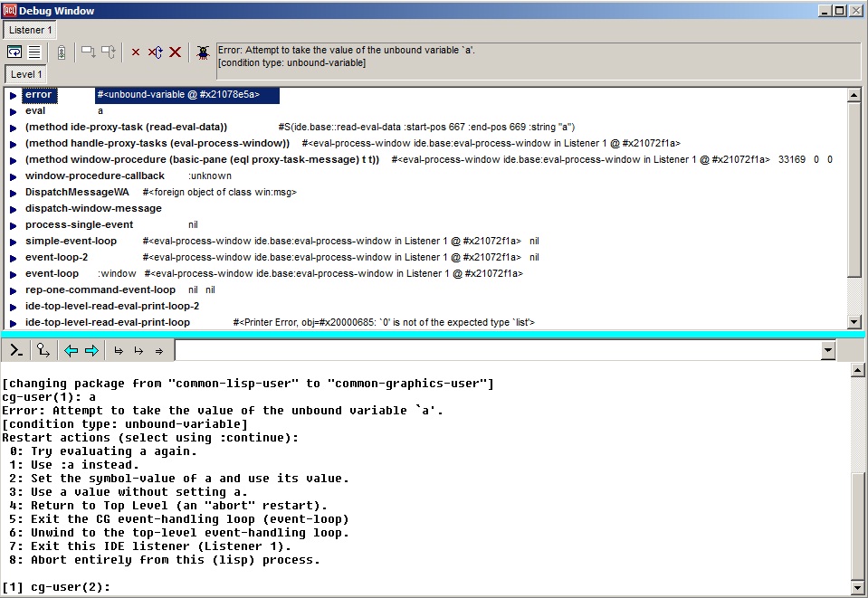Click the circle-and-arrow icon beside prompt icon
Image resolution: width=868 pixels, height=598 pixels.
pos(43,350)
